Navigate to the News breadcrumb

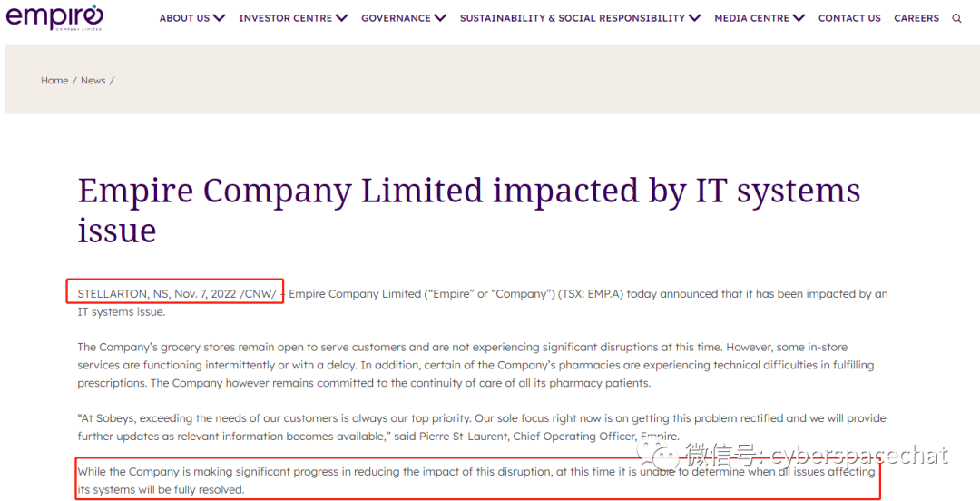point(93,81)
